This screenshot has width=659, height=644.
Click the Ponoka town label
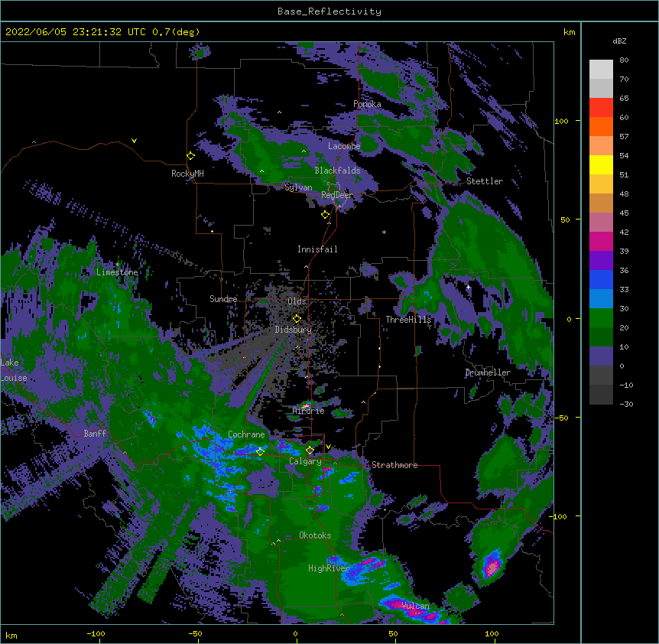coord(367,104)
